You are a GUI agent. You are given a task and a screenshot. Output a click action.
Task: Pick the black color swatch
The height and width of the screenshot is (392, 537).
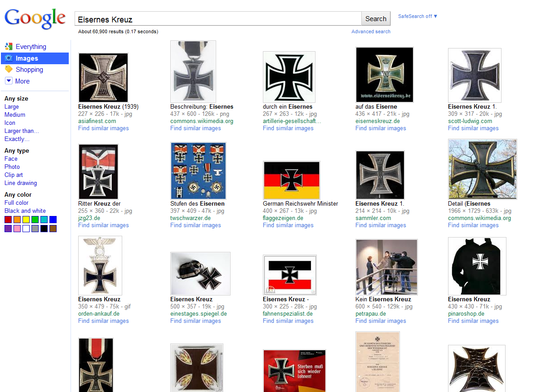(x=44, y=229)
